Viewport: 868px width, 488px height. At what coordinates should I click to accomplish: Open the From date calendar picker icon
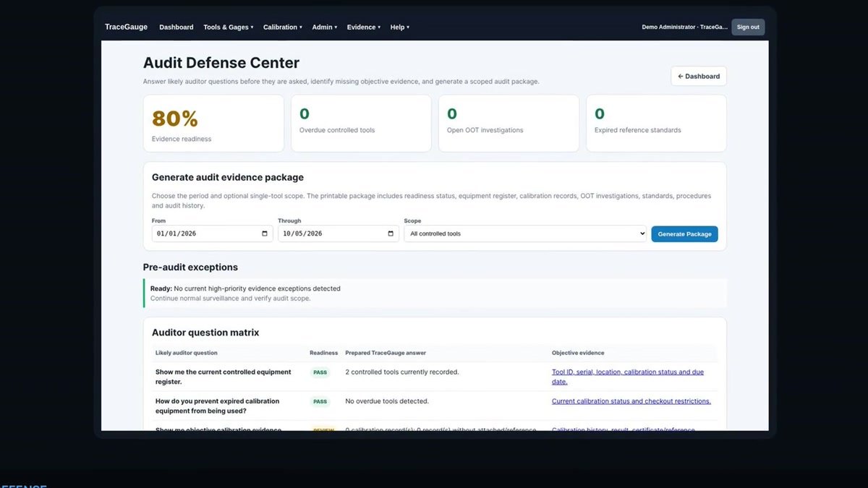point(265,234)
